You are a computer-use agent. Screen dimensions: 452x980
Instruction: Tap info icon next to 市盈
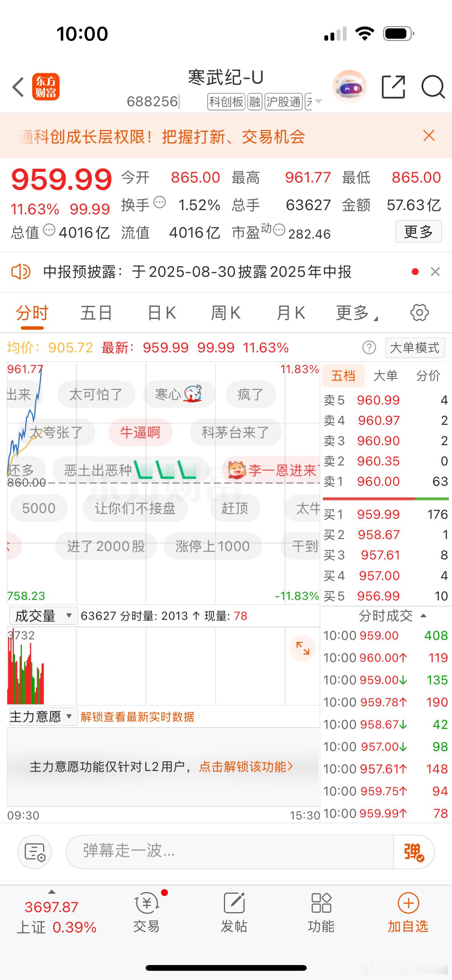click(x=279, y=230)
